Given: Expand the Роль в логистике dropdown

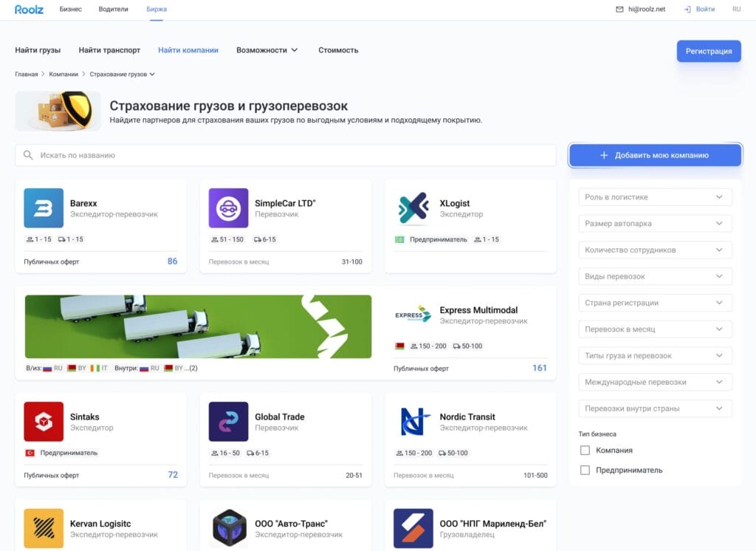Looking at the screenshot, I should pos(655,196).
